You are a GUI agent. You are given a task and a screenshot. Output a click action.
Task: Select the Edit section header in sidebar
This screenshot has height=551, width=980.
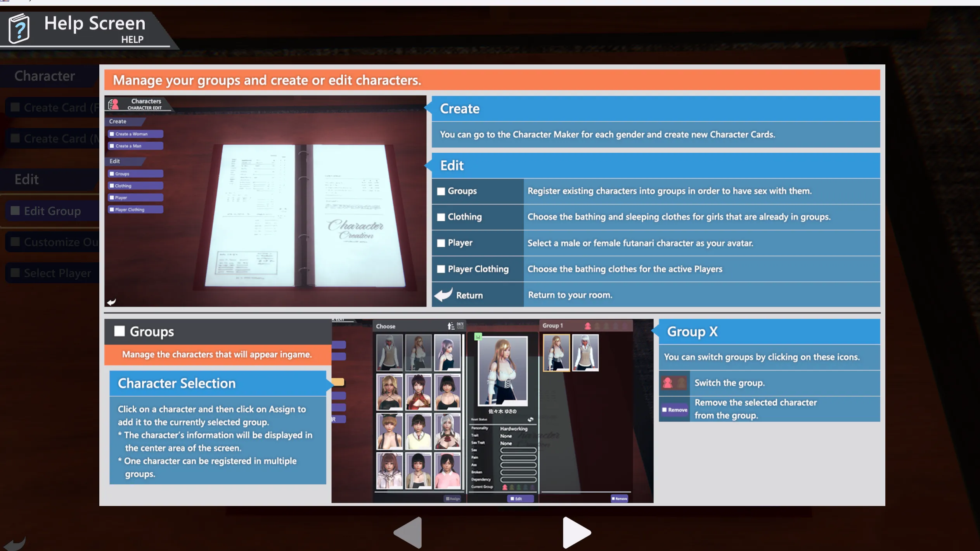(x=27, y=179)
